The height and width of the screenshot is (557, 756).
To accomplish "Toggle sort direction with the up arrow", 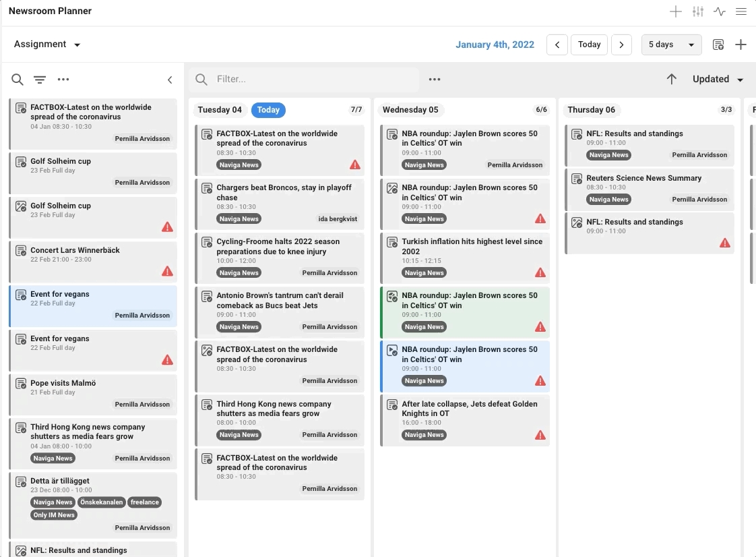I will [671, 79].
